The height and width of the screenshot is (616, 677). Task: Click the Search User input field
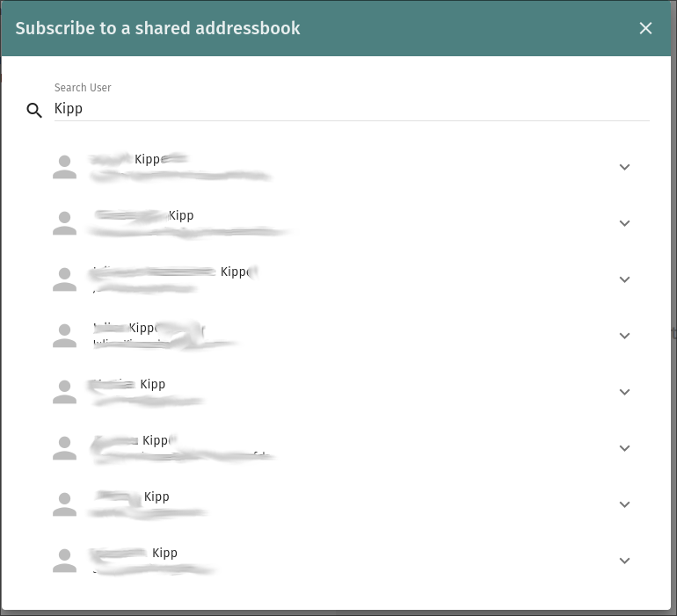352,109
